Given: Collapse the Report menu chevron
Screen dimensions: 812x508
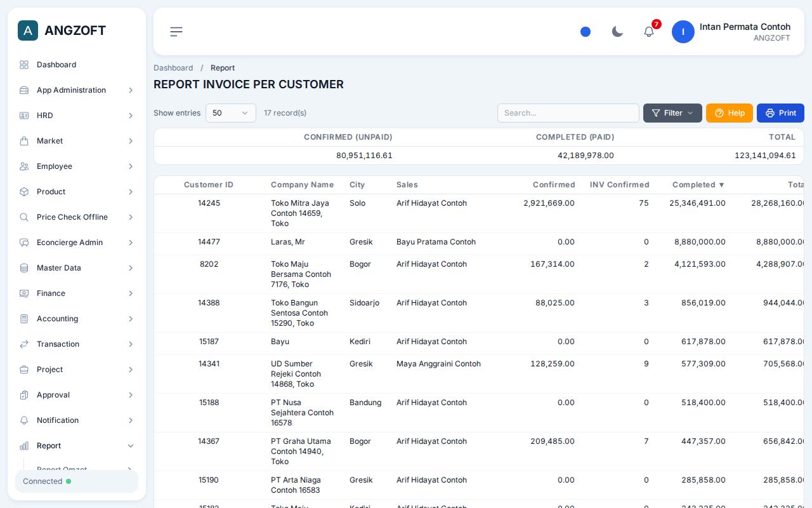Looking at the screenshot, I should point(131,446).
